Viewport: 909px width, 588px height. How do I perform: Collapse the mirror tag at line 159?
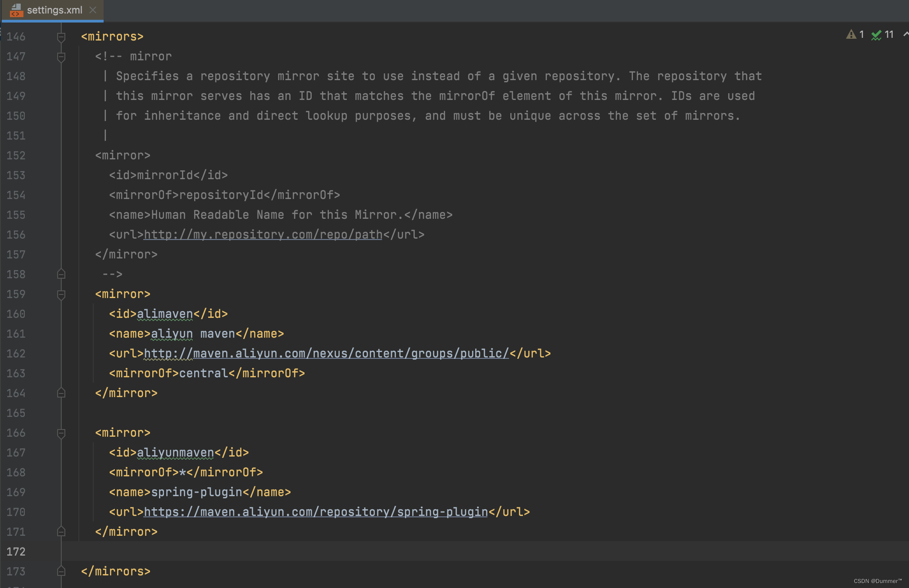pyautogui.click(x=61, y=294)
